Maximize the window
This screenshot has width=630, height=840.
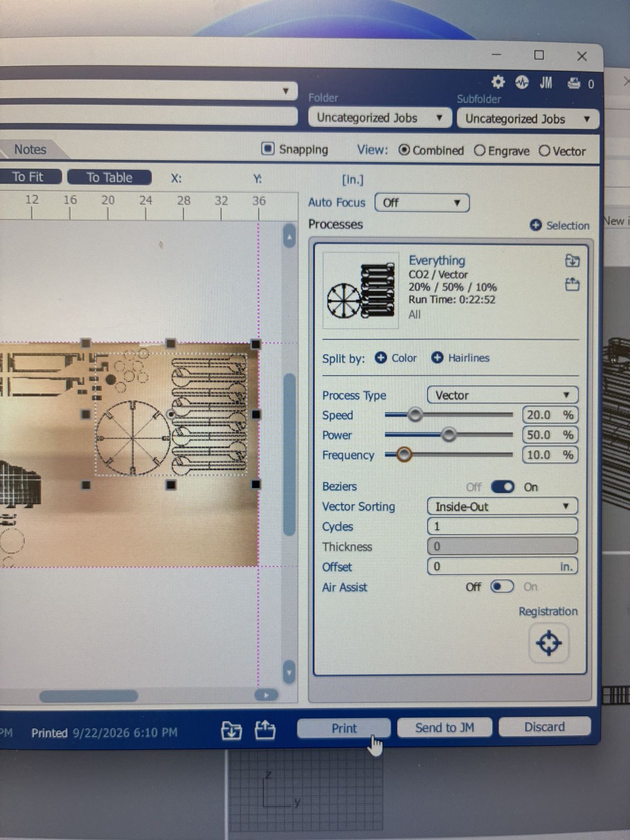point(539,55)
